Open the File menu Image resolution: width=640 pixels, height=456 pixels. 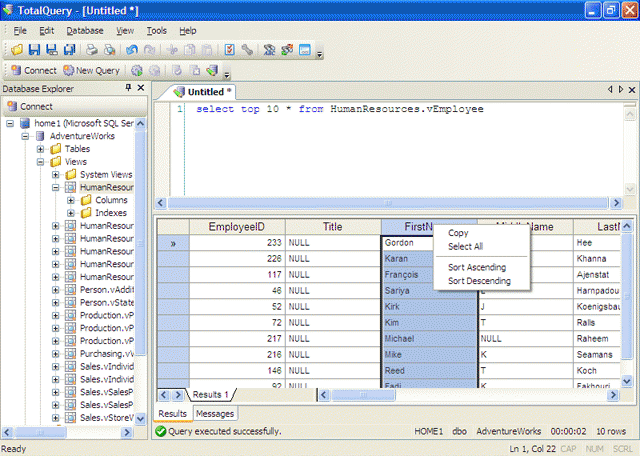[20, 31]
